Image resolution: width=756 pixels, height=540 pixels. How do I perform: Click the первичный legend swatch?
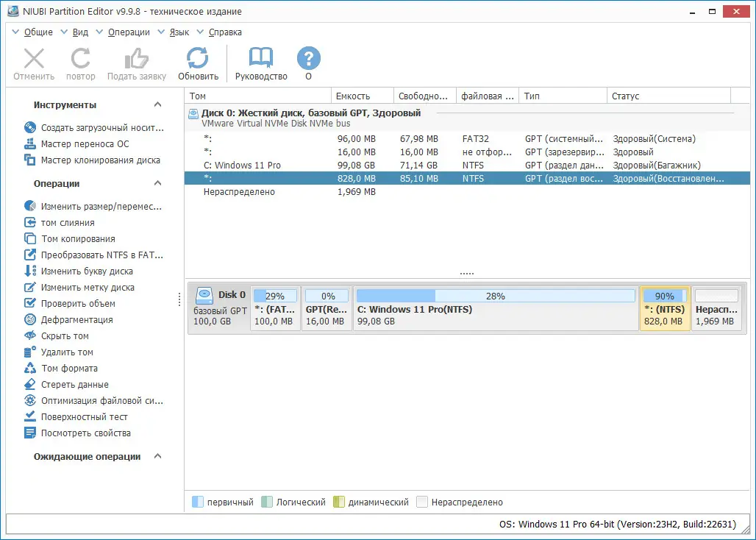click(198, 502)
